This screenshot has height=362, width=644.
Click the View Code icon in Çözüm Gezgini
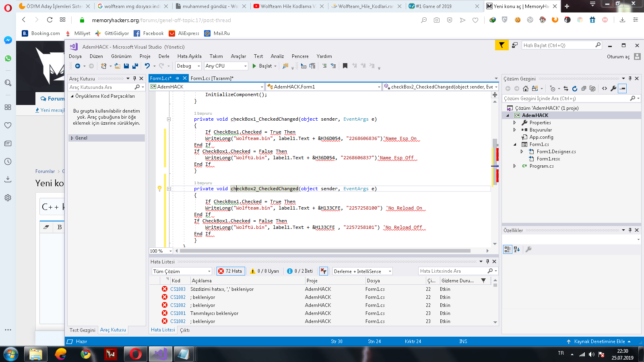click(605, 88)
